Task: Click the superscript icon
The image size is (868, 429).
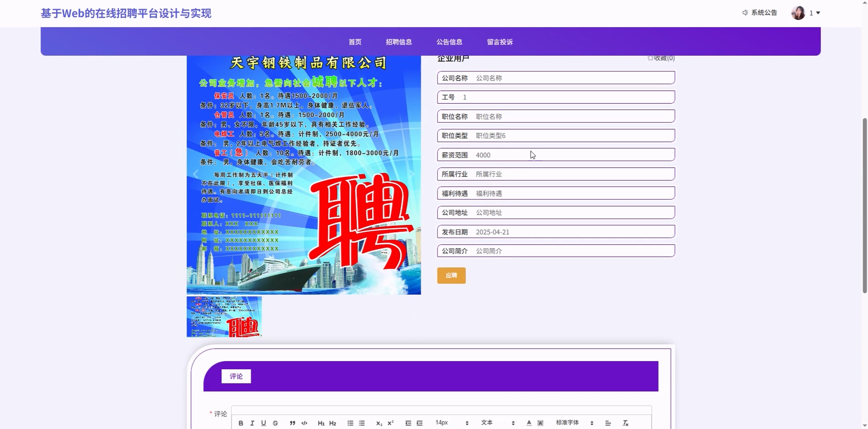Action: click(x=390, y=423)
